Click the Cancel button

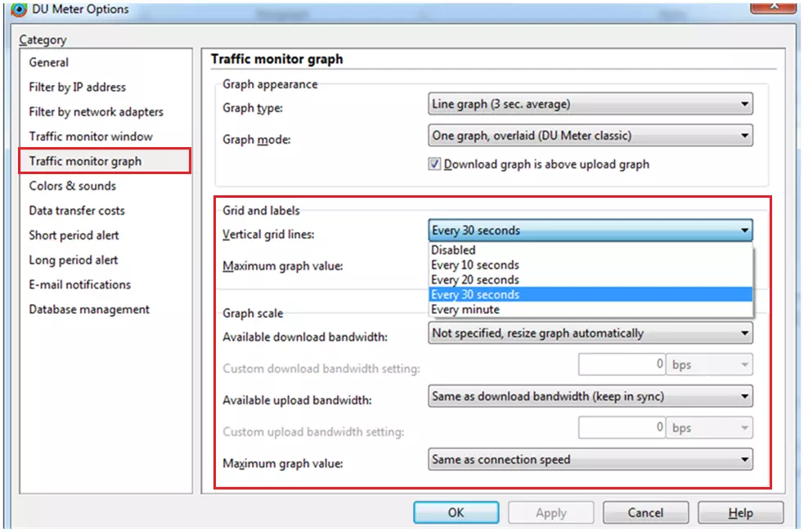(645, 512)
